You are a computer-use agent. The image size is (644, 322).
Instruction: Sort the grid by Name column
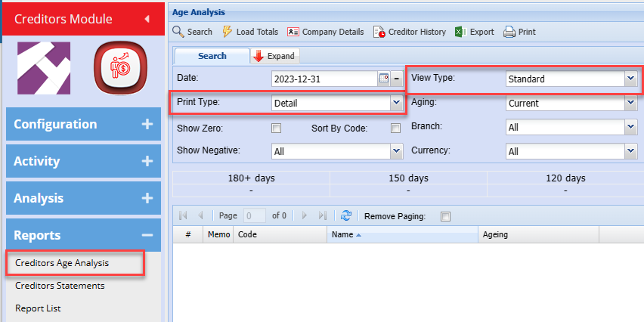pyautogui.click(x=342, y=235)
